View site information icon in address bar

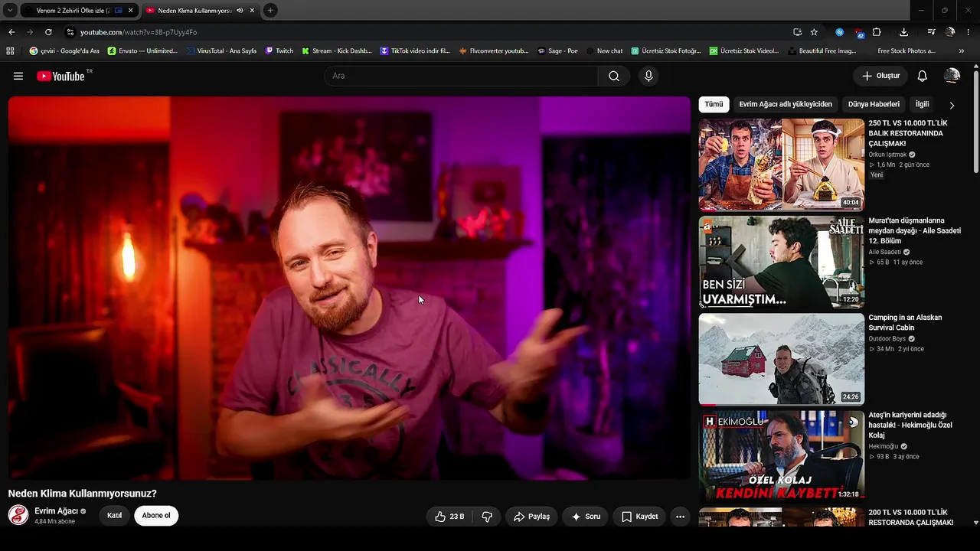pyautogui.click(x=70, y=32)
